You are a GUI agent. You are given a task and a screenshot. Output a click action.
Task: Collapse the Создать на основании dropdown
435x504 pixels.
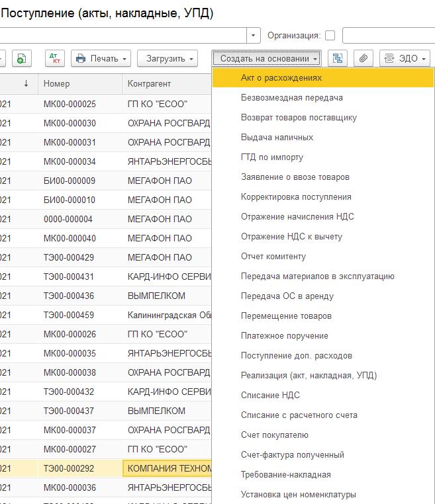tap(266, 58)
